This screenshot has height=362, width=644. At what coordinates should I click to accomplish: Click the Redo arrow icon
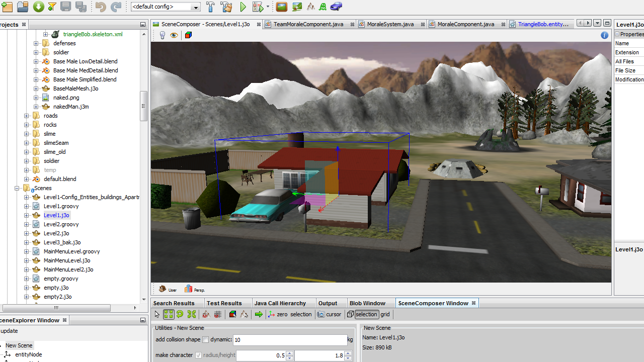[116, 7]
